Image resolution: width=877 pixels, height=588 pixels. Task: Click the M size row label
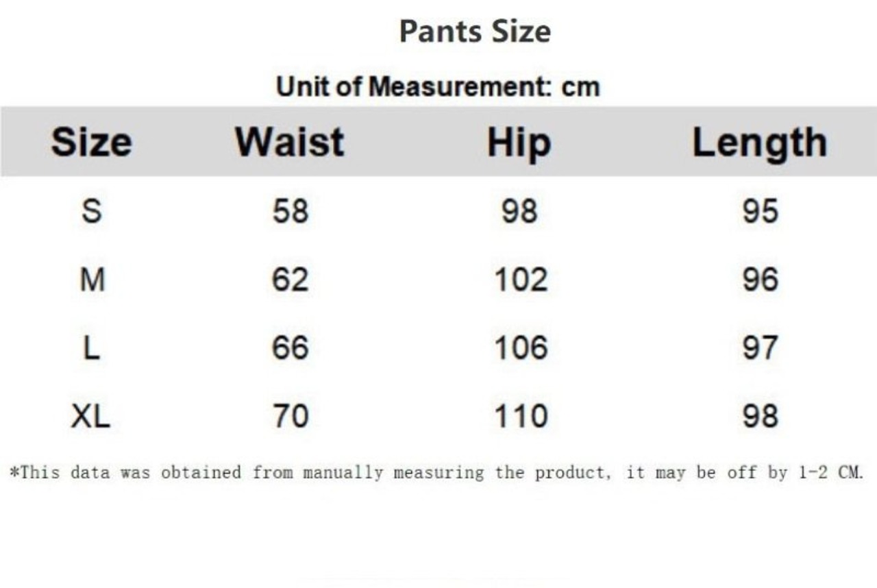92,280
